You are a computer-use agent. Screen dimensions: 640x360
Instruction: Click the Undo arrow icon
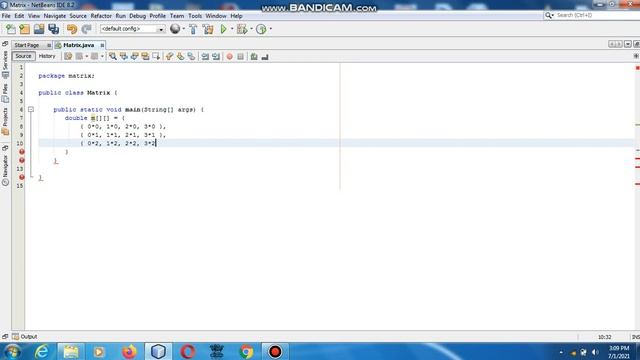(x=72, y=29)
